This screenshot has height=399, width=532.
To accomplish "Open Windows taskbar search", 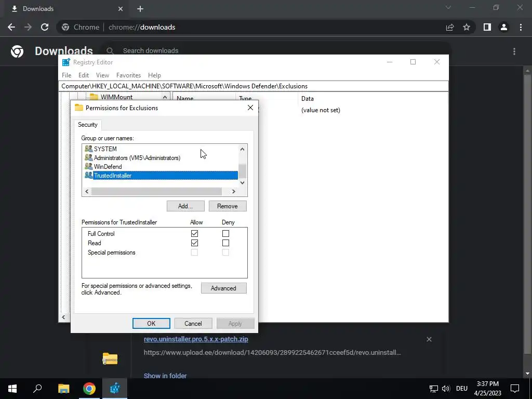I will (x=37, y=389).
